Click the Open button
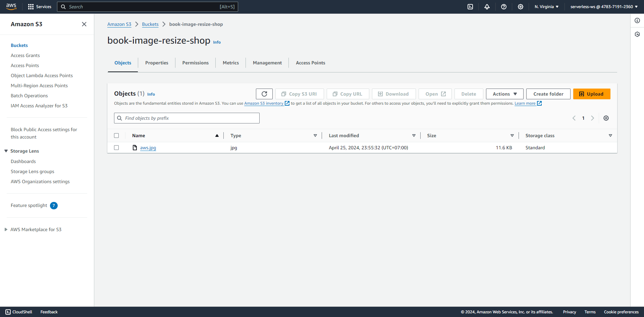The height and width of the screenshot is (317, 644). click(x=435, y=94)
